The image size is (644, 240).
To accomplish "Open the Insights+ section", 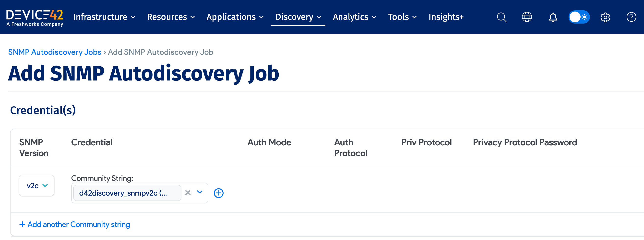I will pyautogui.click(x=446, y=17).
